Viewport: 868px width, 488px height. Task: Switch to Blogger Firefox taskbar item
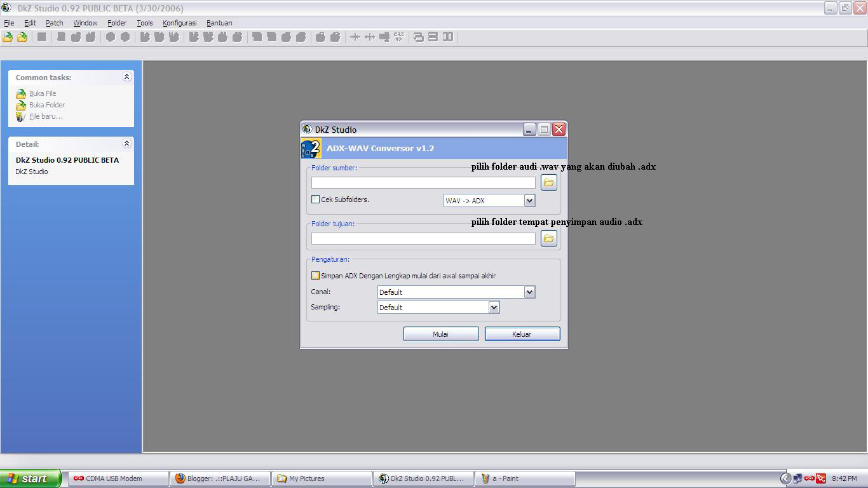[220, 478]
